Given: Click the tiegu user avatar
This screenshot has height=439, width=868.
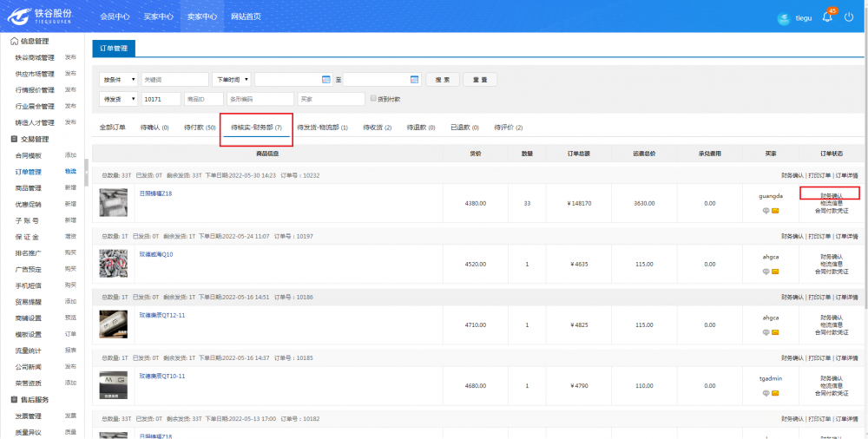Looking at the screenshot, I should pyautogui.click(x=782, y=17).
